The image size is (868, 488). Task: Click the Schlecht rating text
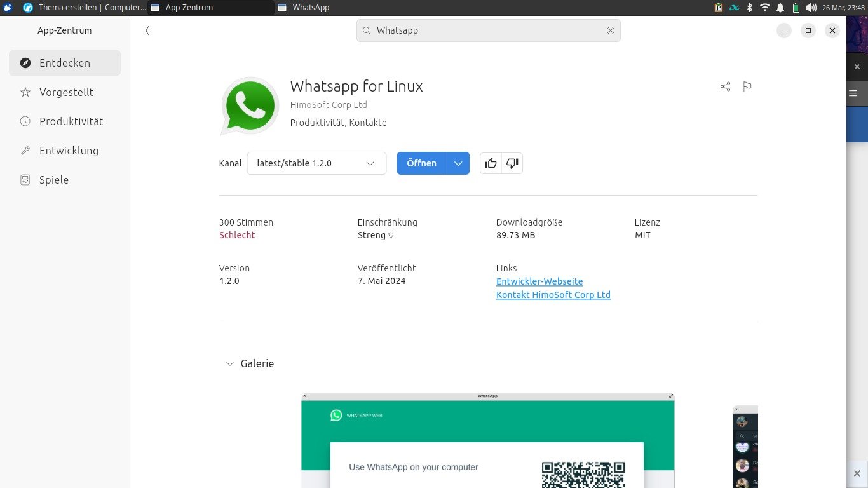tap(237, 235)
